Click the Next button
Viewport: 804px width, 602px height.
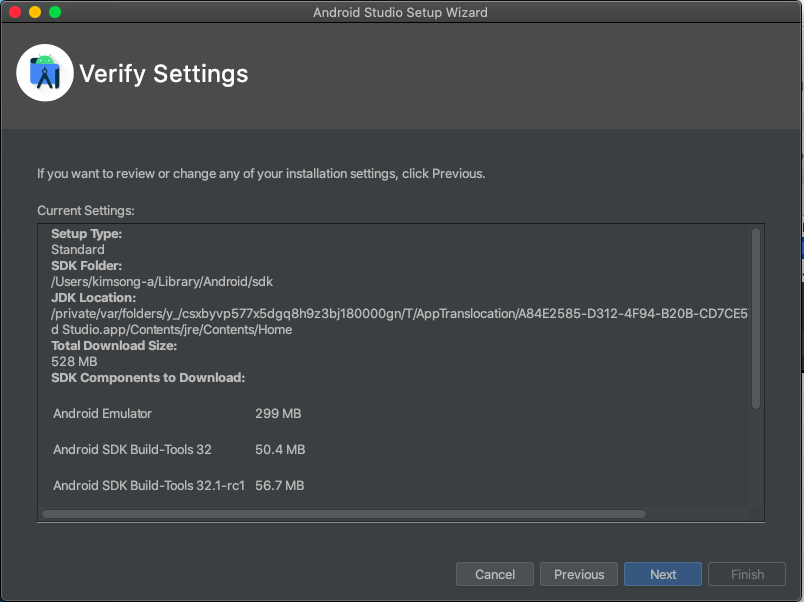(x=662, y=574)
